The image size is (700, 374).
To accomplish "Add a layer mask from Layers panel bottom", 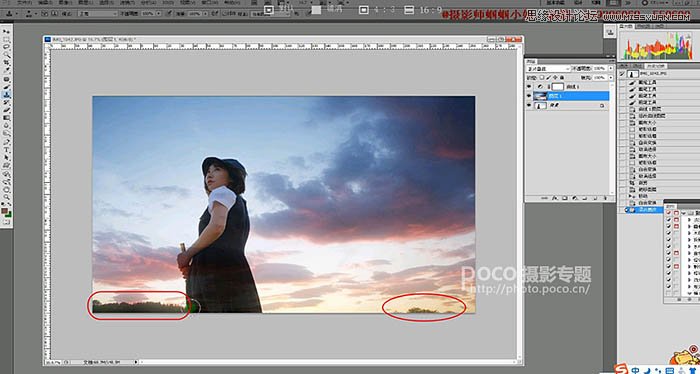I will click(565, 198).
